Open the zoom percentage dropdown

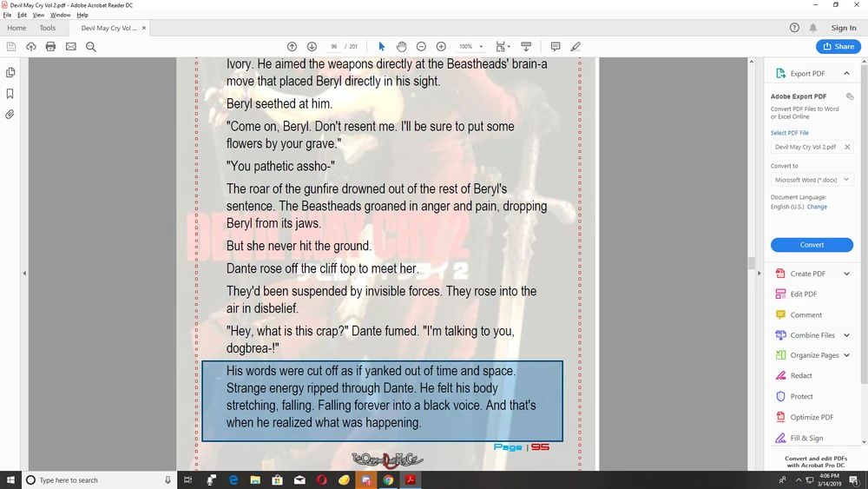tap(481, 47)
